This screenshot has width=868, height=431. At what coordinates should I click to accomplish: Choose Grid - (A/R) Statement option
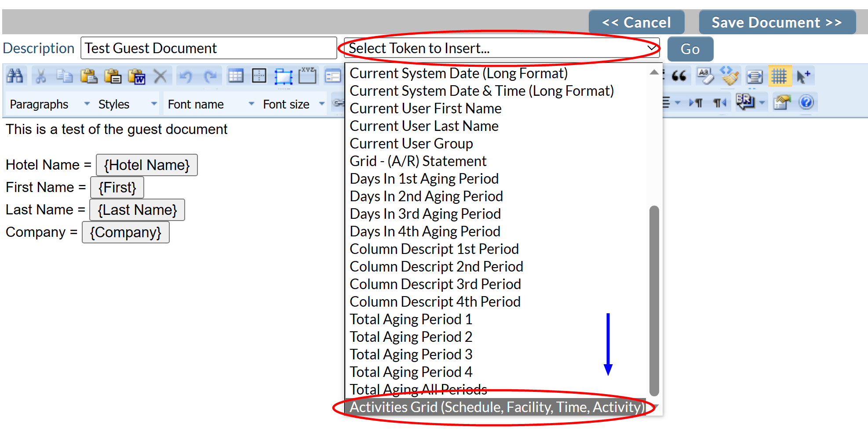click(x=496, y=161)
